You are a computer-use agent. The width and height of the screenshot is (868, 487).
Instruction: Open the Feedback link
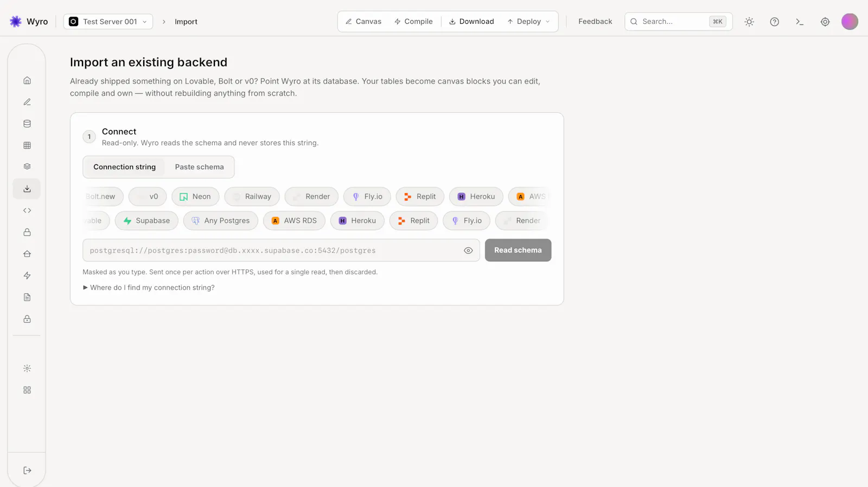coord(595,22)
